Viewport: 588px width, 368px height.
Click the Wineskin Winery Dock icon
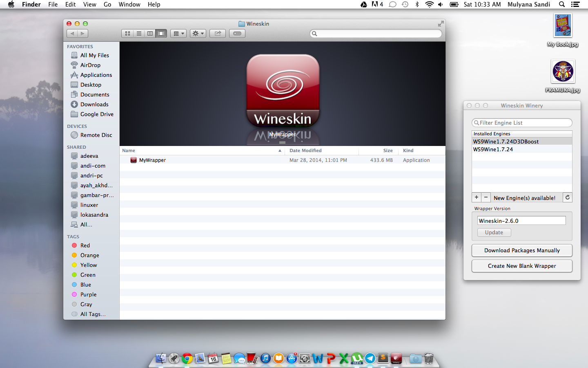396,359
